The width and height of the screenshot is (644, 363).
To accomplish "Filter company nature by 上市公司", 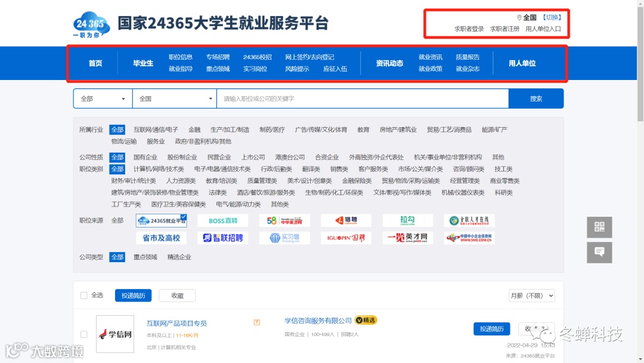I will pyautogui.click(x=253, y=157).
